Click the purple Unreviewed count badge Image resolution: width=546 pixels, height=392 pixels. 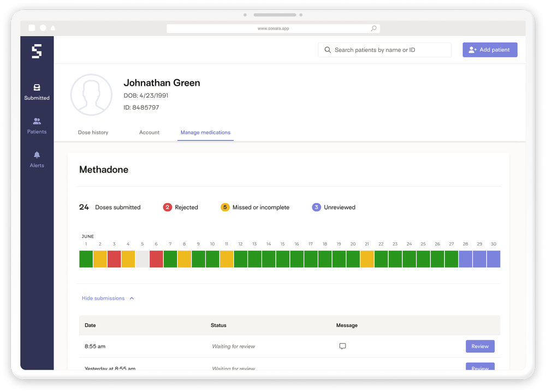pos(316,207)
